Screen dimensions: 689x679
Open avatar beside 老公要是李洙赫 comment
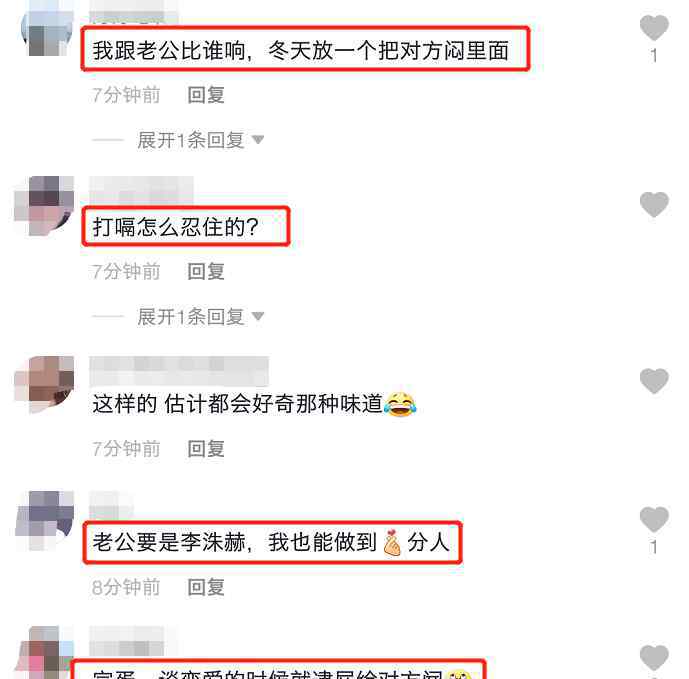click(x=44, y=520)
